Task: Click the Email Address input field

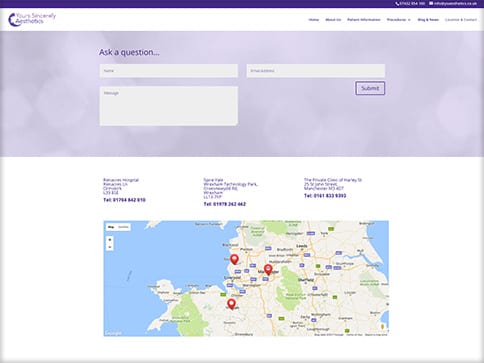Action: (316, 71)
